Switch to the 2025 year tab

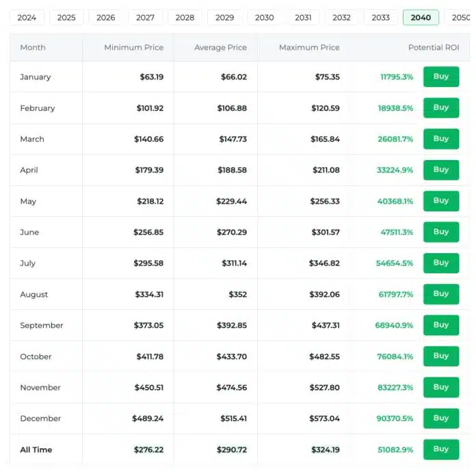(66, 18)
